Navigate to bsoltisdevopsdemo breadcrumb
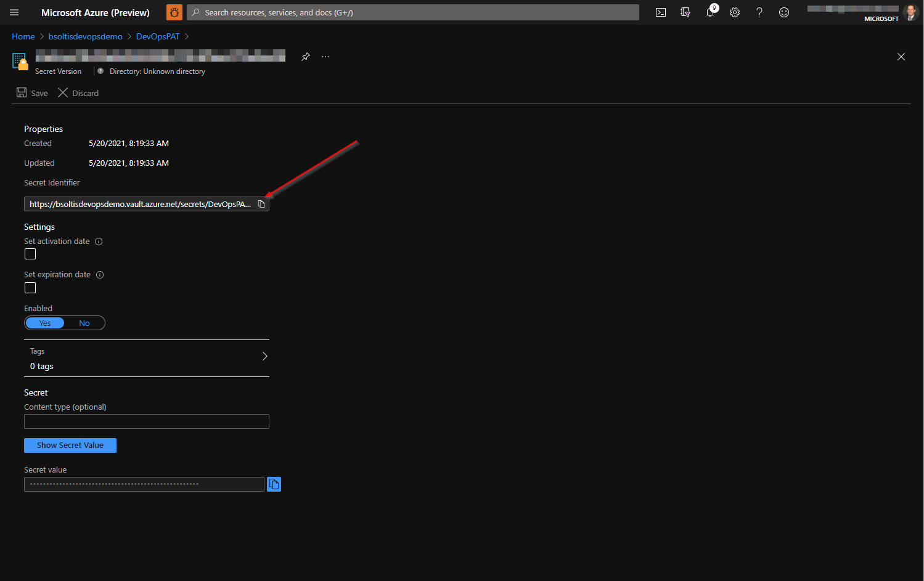The image size is (924, 581). (86, 37)
